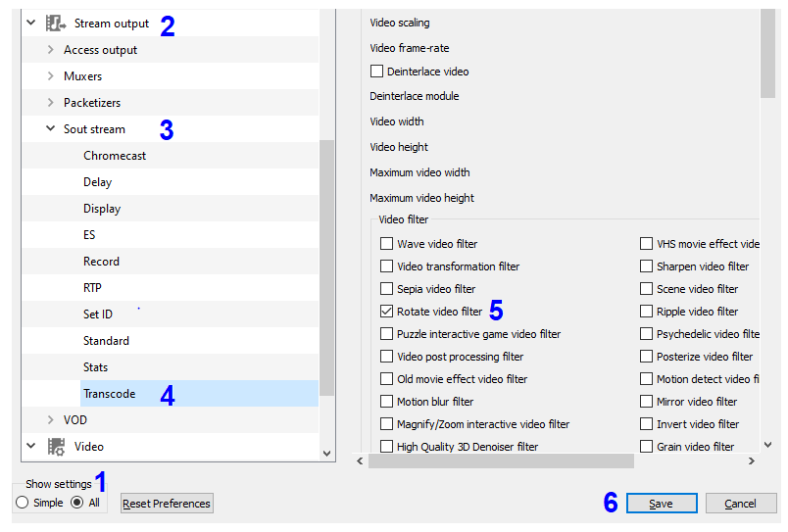Screen dimensions: 788x532
Task: Click the horizontal scrollbar's right arrow
Action: pyautogui.click(x=752, y=460)
